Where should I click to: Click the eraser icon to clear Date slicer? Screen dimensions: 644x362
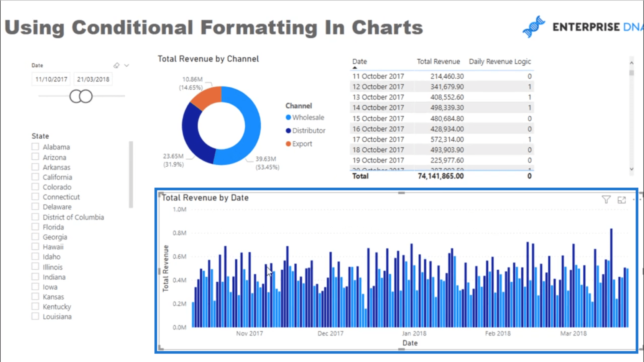point(116,66)
